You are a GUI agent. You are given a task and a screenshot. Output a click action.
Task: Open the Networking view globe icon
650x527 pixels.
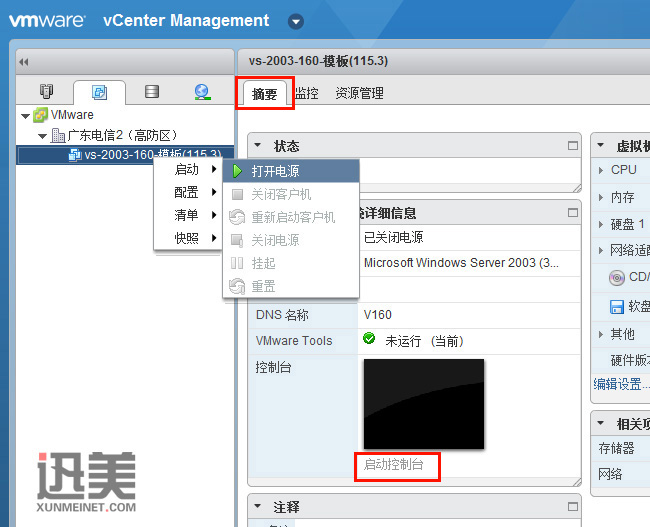point(202,92)
